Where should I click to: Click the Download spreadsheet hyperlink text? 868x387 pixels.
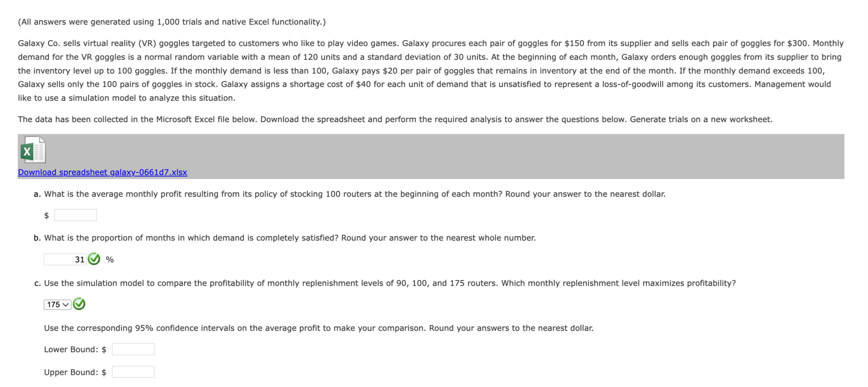pyautogui.click(x=102, y=172)
